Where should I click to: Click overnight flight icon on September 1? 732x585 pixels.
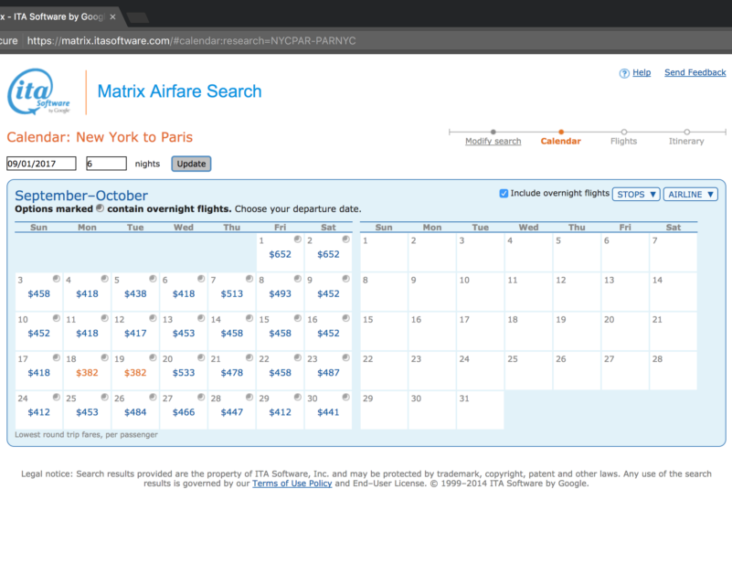point(297,239)
